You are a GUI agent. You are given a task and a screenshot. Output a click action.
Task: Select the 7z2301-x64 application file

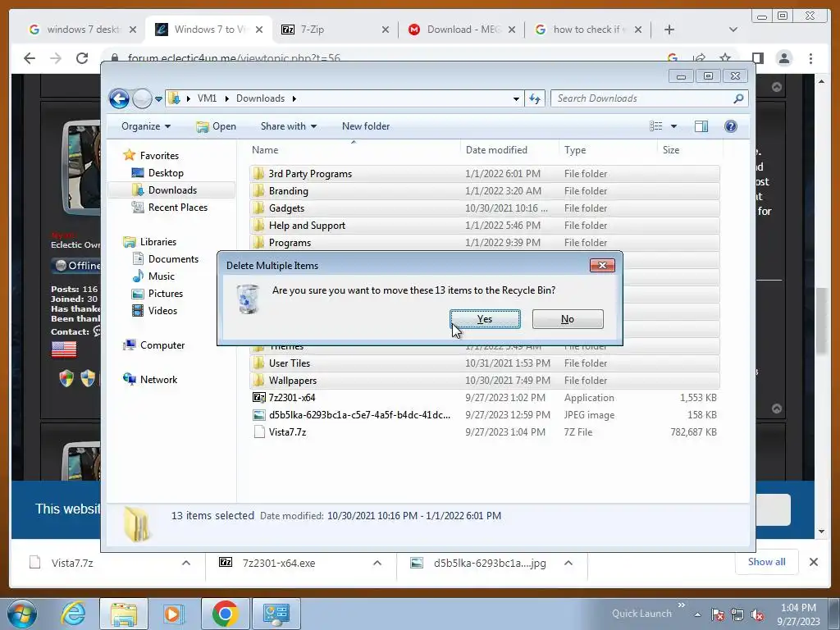tap(484, 398)
